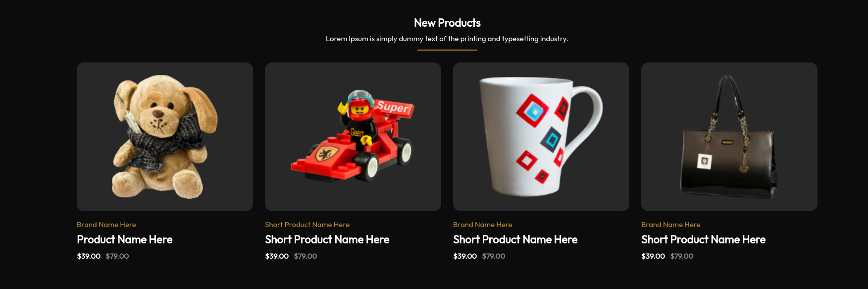This screenshot has height=289, width=868.
Task: Open the "Product Name Here" title link
Action: (125, 239)
